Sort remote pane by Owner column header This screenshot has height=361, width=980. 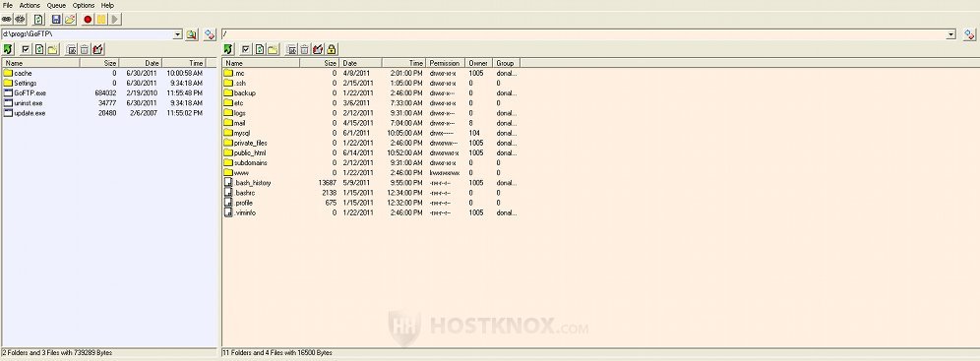tap(479, 63)
